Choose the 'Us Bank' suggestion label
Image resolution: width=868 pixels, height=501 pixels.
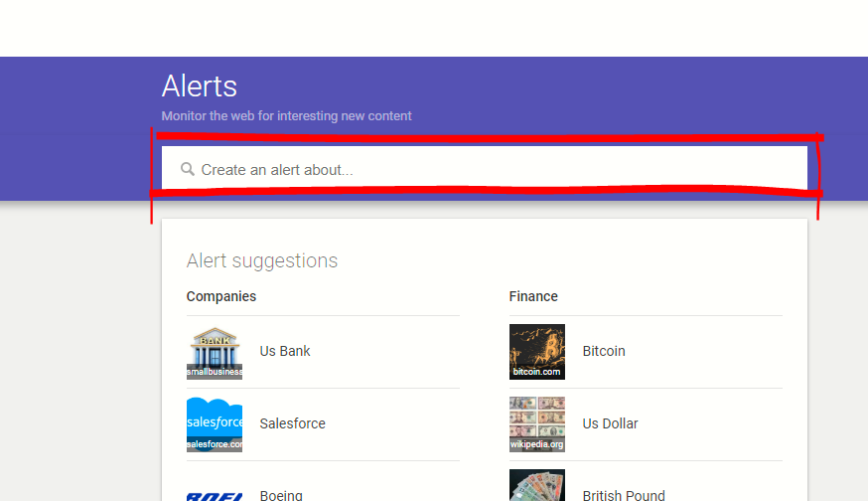click(285, 351)
